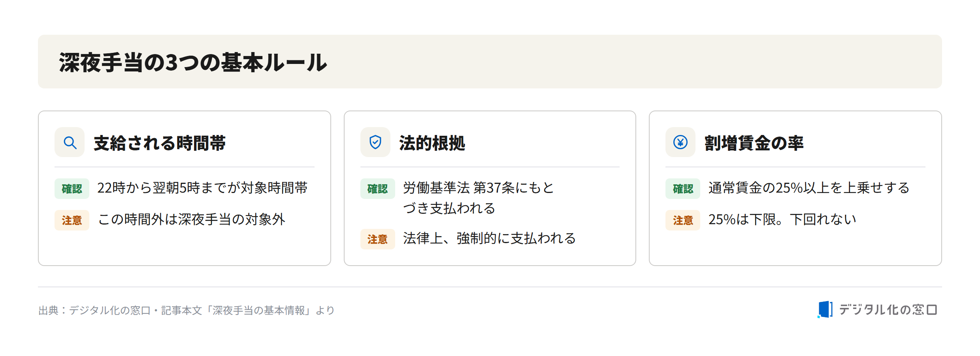Click text 労働基準法 第37条にもとづき支払われる
Image resolution: width=980 pixels, height=356 pixels.
pyautogui.click(x=479, y=198)
